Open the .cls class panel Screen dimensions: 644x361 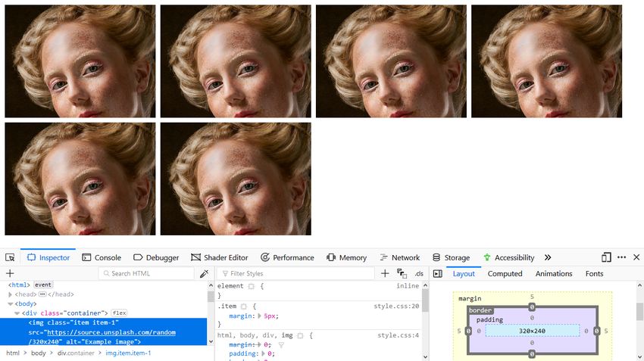419,274
